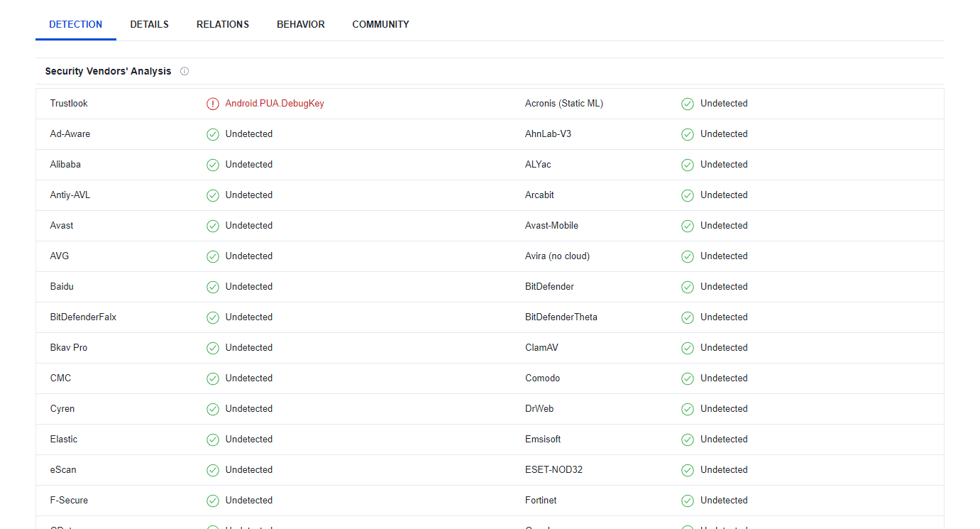Click the green check icon for Comodo
Viewport: 980px width, 529px height.
[x=688, y=378]
